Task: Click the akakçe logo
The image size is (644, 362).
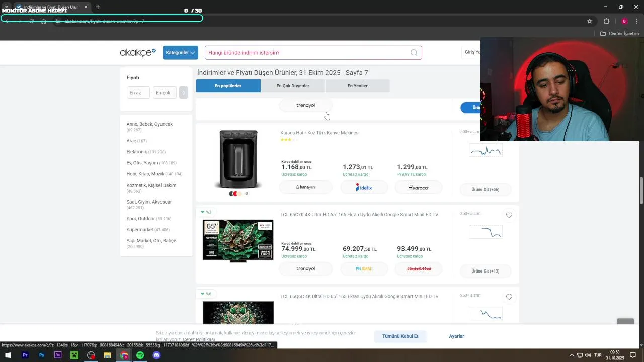Action: click(138, 52)
